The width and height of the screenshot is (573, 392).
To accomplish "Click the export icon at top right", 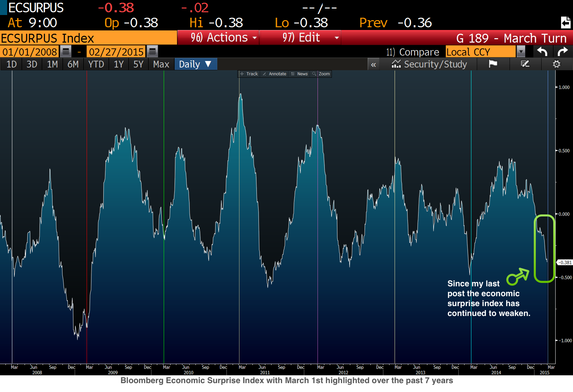I will point(565,22).
